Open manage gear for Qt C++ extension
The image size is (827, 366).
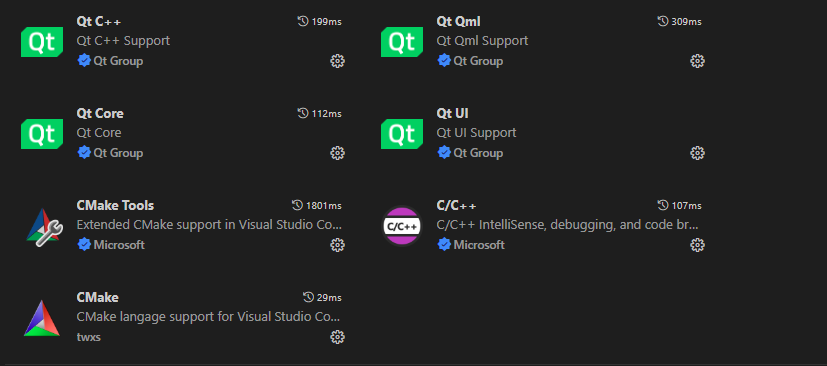pyautogui.click(x=337, y=61)
